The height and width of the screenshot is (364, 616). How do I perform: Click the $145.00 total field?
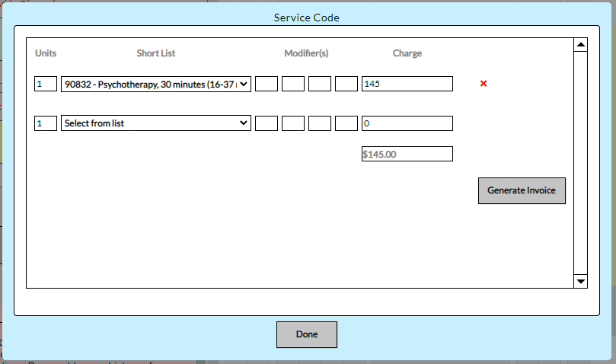[407, 154]
